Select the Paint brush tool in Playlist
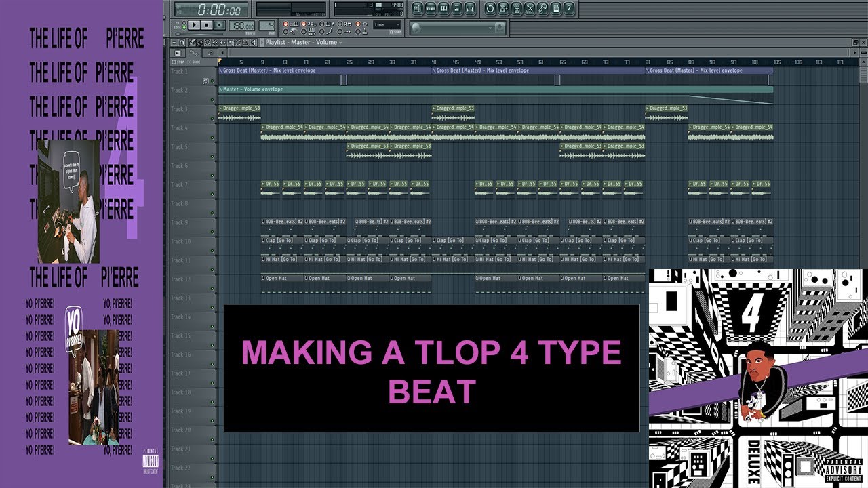The height and width of the screenshot is (488, 868). click(x=199, y=42)
